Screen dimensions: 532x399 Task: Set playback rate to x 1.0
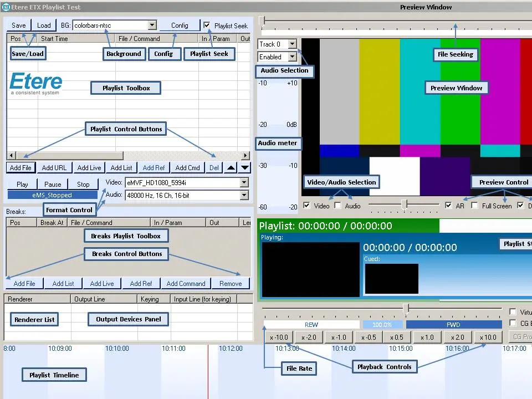coord(427,337)
